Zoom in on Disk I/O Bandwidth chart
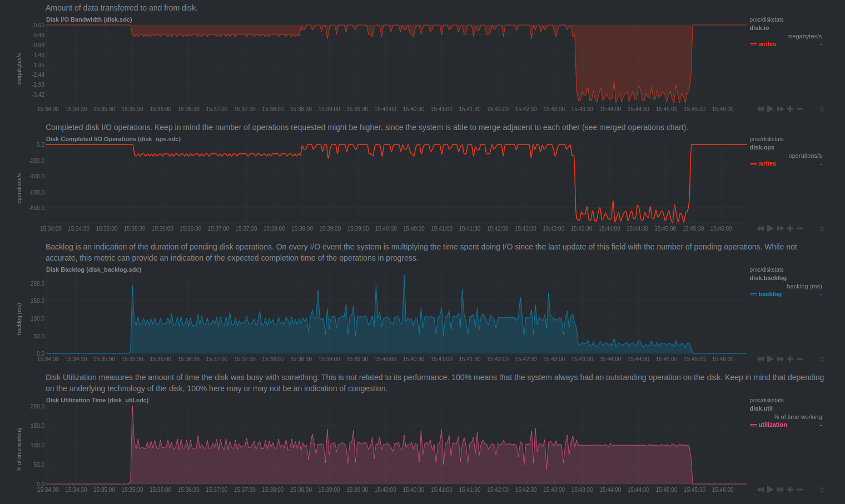 [x=790, y=109]
